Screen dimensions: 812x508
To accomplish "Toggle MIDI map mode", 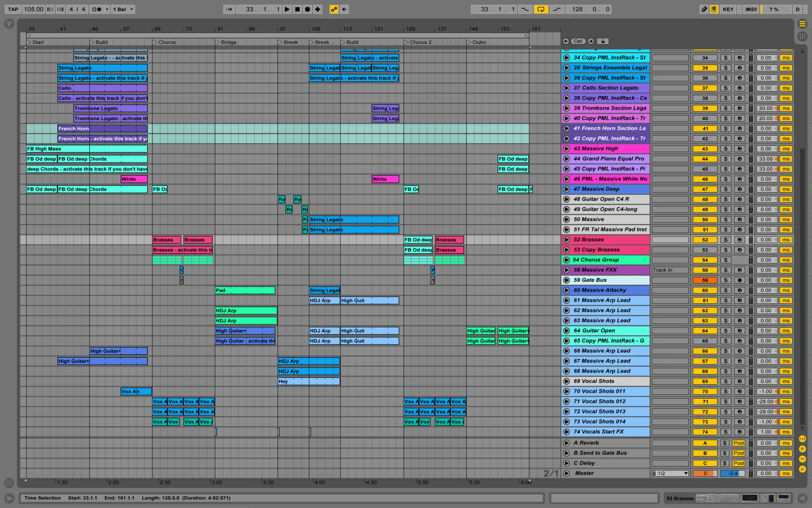I will (x=751, y=9).
